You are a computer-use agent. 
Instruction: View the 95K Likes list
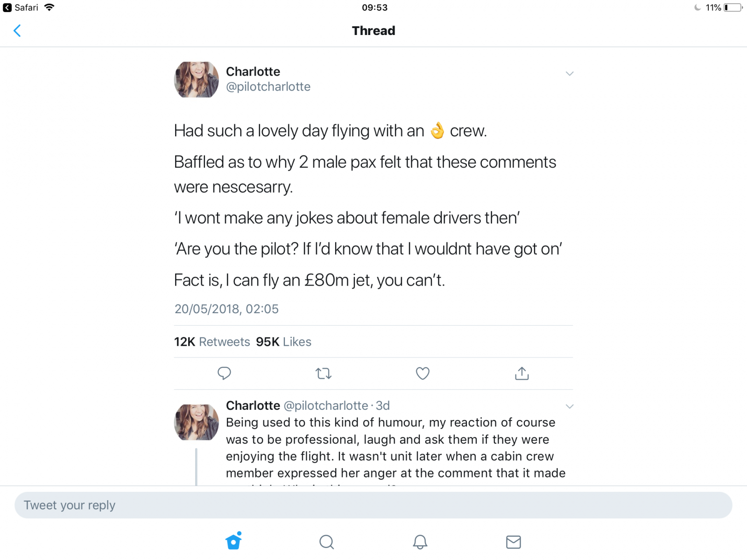[x=283, y=342]
